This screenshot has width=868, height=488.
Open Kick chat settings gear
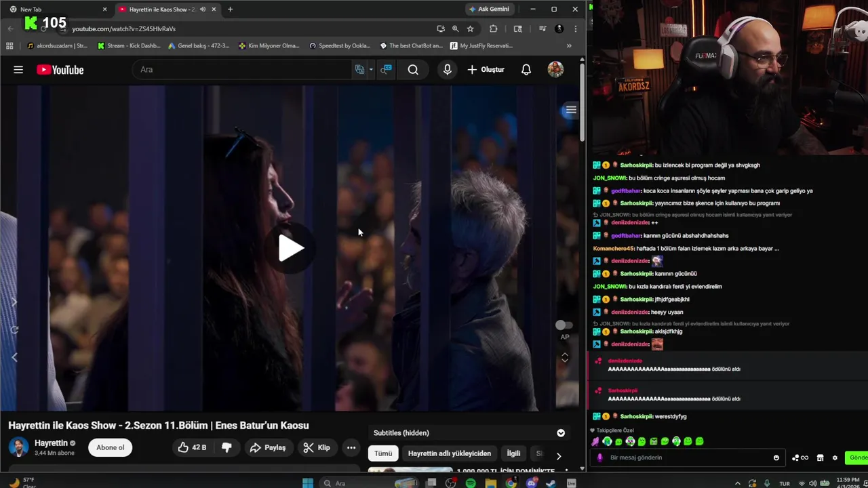pyautogui.click(x=835, y=457)
